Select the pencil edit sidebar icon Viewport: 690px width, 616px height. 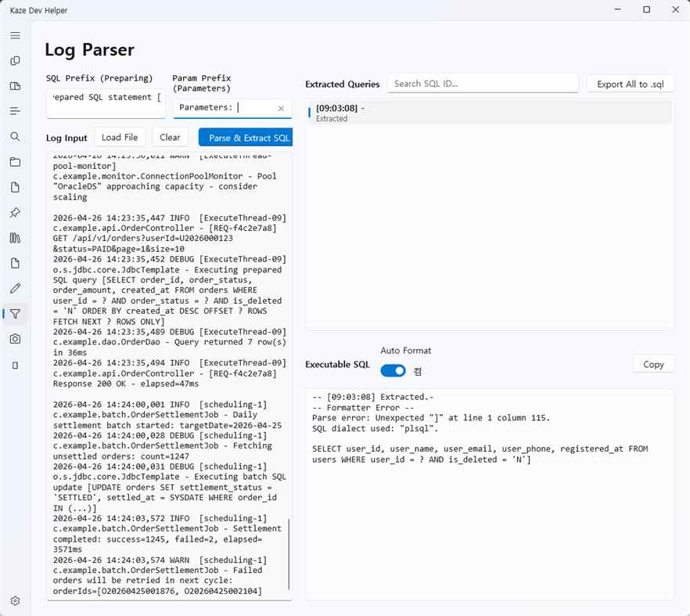tap(16, 288)
